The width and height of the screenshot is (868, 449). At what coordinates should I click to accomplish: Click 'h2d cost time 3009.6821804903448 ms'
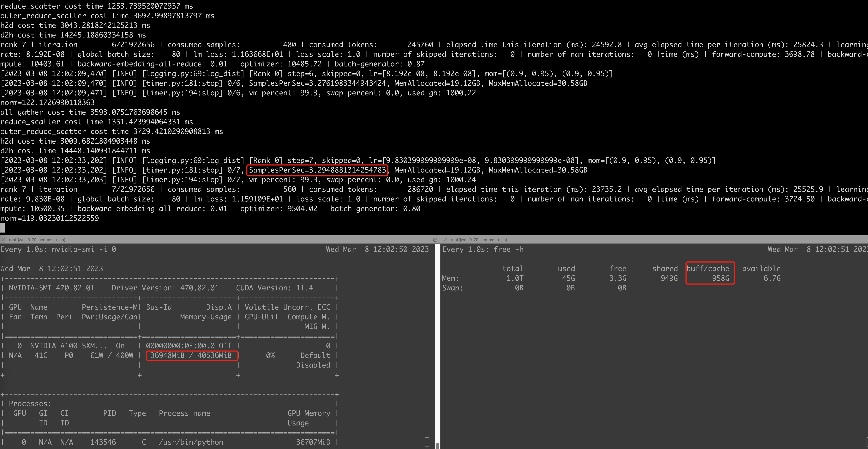(75, 141)
